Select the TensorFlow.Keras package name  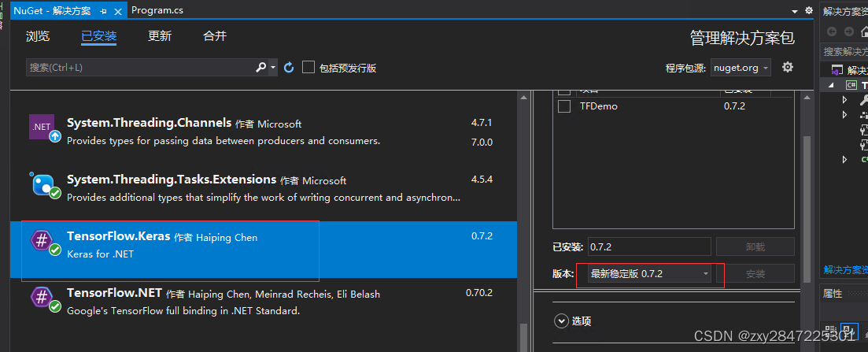119,237
